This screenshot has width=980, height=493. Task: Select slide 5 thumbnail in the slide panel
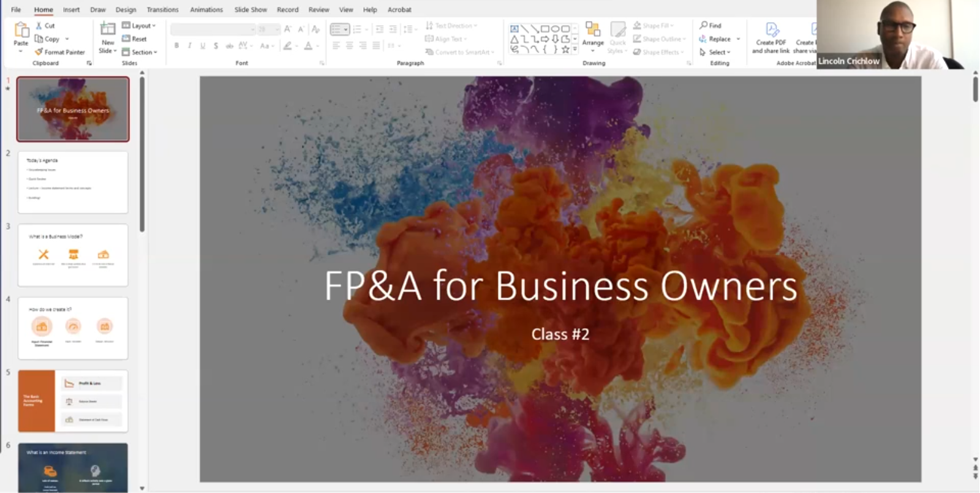(x=73, y=401)
